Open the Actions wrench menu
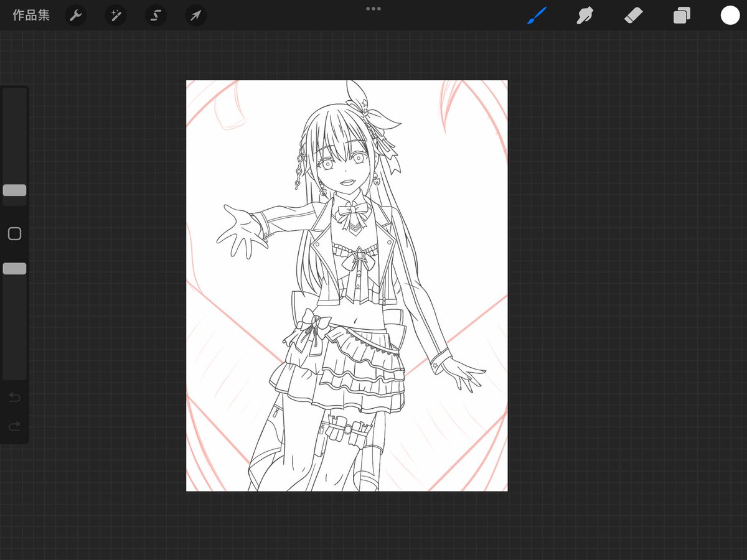 [x=76, y=16]
